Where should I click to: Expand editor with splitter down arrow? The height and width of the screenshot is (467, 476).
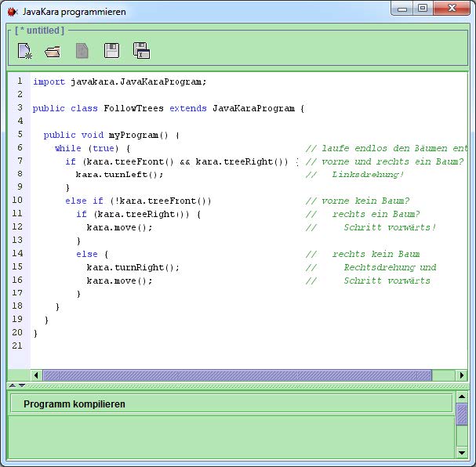21,386
